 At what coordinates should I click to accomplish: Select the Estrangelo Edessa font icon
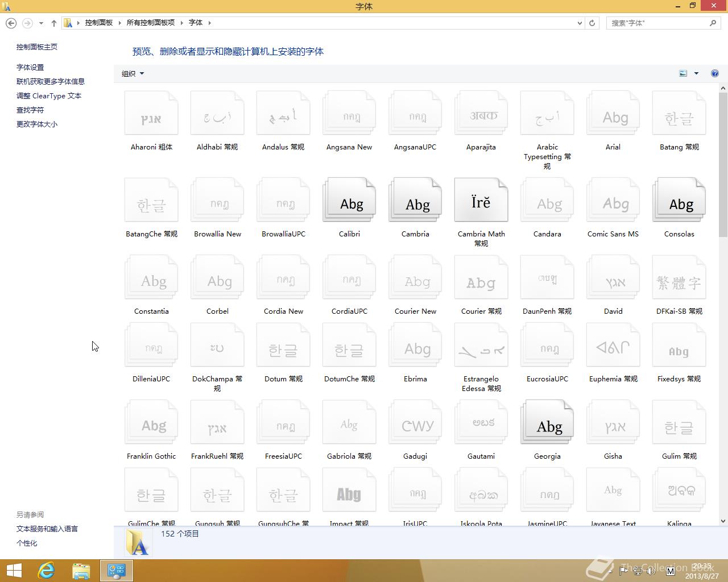tap(481, 345)
